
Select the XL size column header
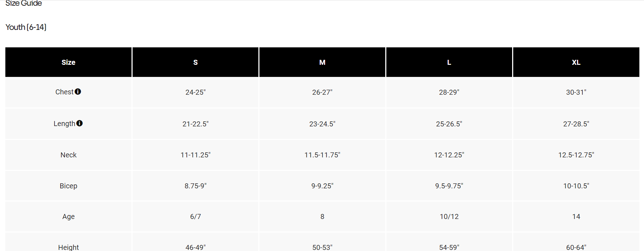pos(576,62)
